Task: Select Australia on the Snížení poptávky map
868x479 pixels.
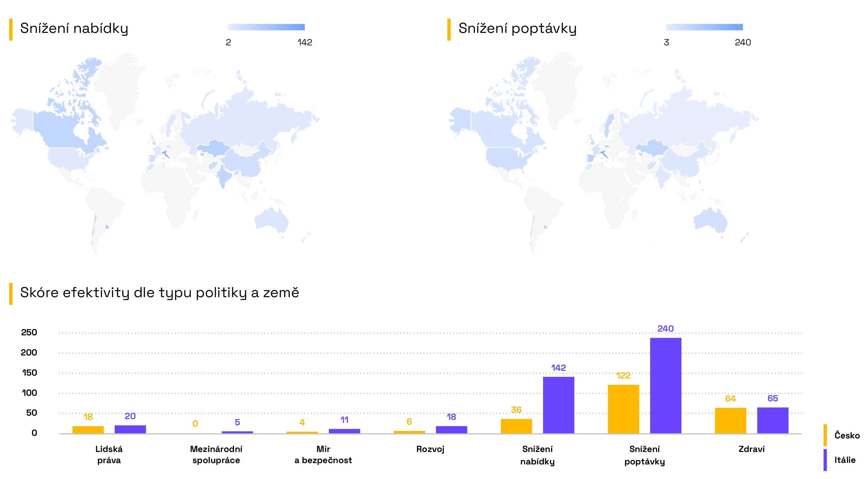Action: [710, 220]
